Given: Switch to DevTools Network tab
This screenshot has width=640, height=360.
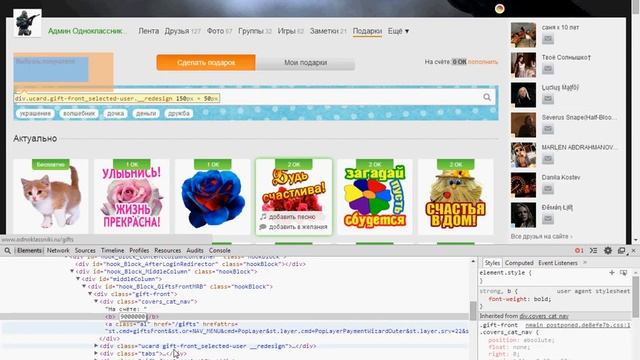Looking at the screenshot, I should [x=58, y=251].
